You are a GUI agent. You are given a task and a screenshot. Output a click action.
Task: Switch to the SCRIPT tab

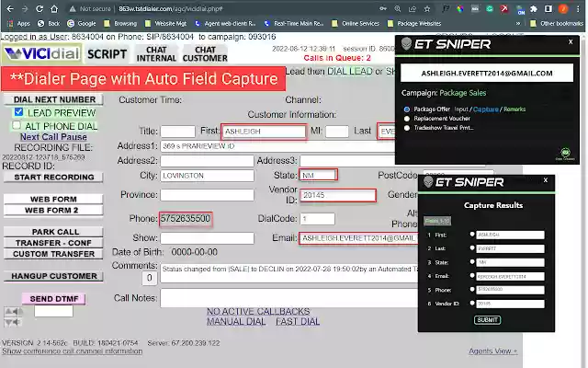tap(107, 54)
